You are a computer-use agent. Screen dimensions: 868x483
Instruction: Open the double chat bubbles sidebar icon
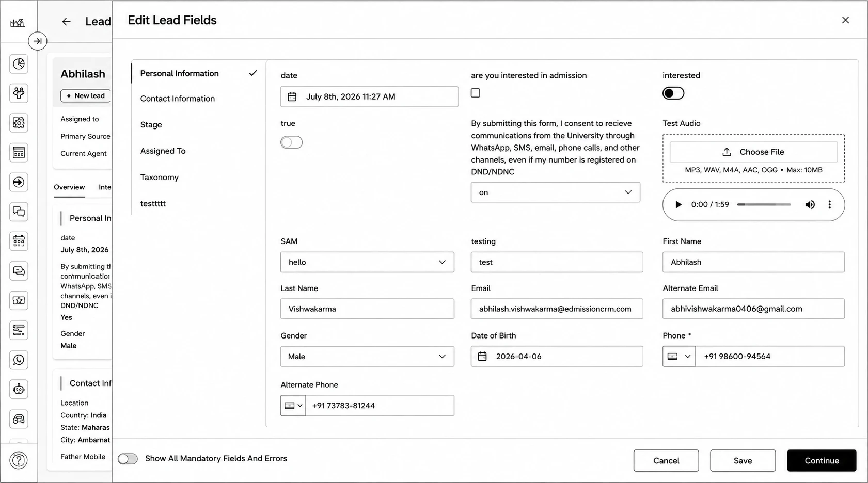click(x=19, y=212)
